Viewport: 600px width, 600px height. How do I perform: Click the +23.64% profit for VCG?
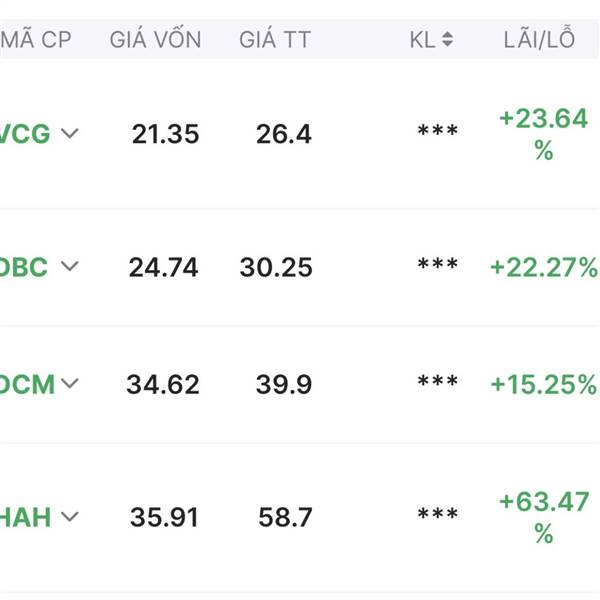[543, 134]
